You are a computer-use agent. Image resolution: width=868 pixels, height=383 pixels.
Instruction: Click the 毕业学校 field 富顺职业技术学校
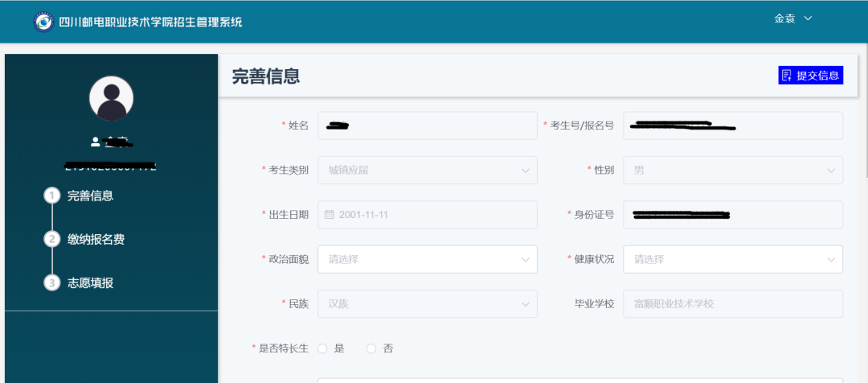[733, 303]
